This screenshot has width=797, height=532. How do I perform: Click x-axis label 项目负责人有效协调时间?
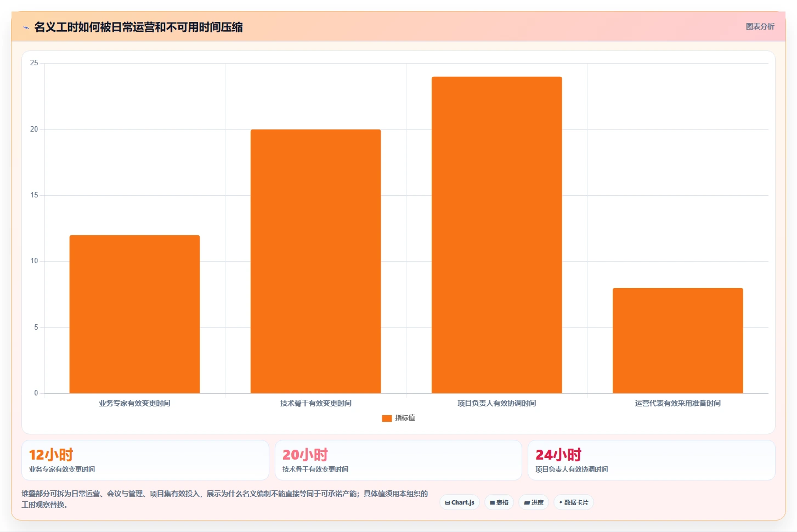(496, 403)
